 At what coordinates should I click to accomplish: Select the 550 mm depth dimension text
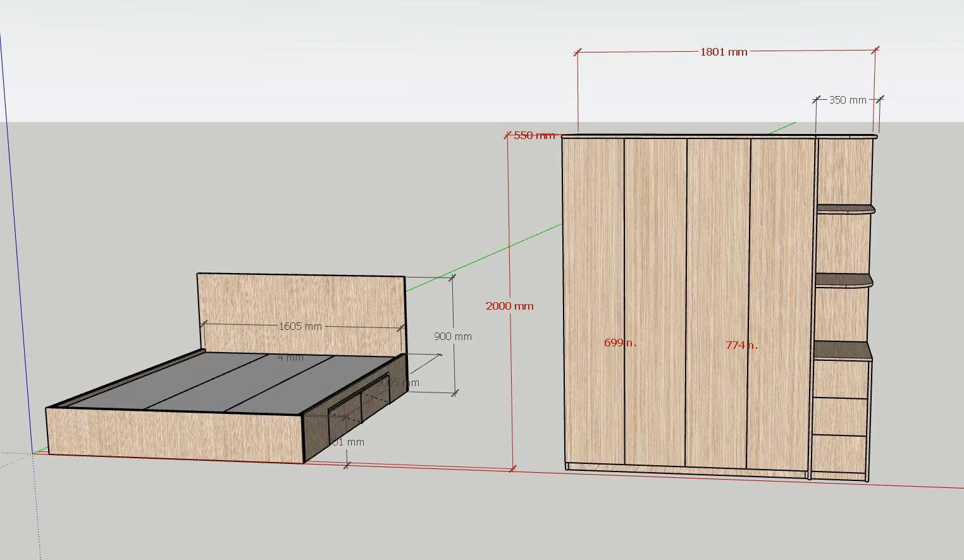(x=534, y=135)
